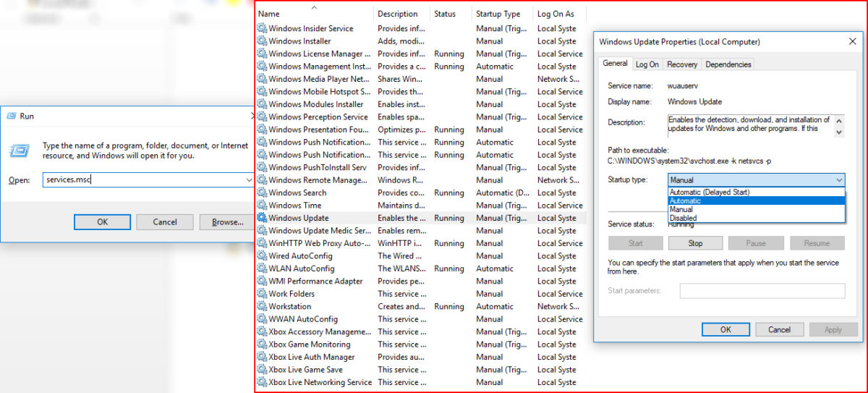
Task: Click the gear icon for Windows Installer
Action: tap(262, 41)
